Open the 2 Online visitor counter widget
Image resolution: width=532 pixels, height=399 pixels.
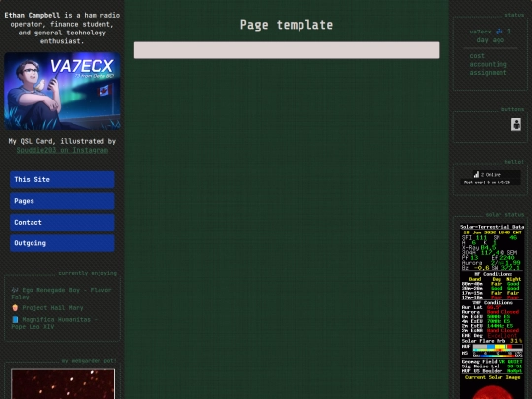[x=491, y=177]
